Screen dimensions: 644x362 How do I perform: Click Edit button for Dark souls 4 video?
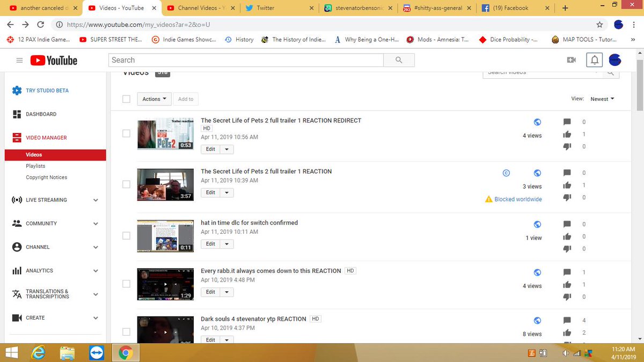[210, 340]
